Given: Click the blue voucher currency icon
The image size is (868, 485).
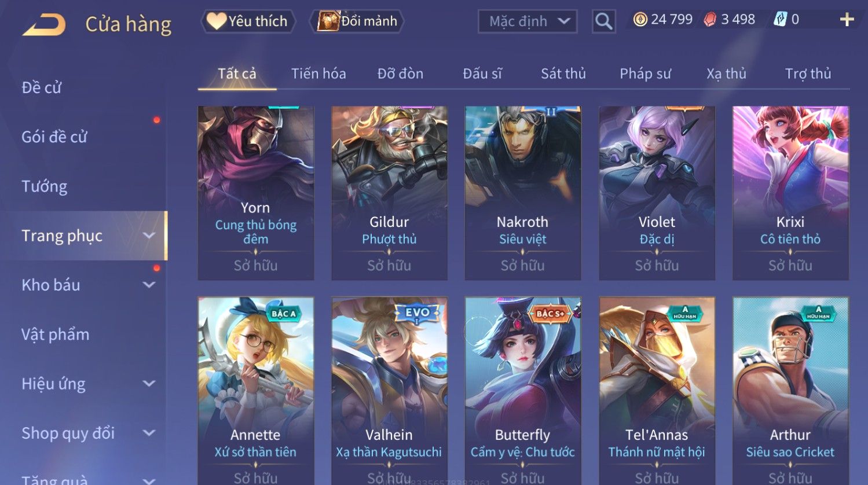Looking at the screenshot, I should [780, 20].
